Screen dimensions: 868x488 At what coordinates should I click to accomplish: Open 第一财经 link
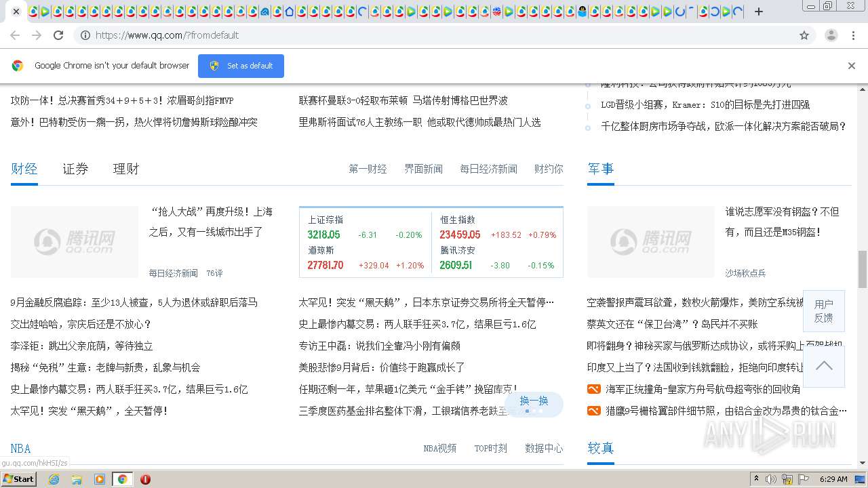coord(368,169)
